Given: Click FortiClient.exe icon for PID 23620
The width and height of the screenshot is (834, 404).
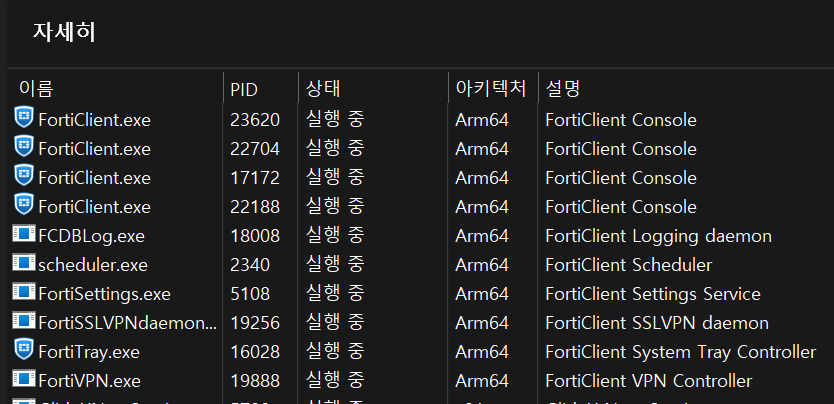Looking at the screenshot, I should pos(23,117).
